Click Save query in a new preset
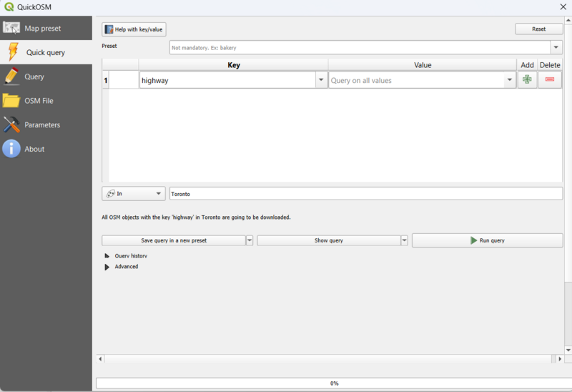The width and height of the screenshot is (572, 392). tap(173, 240)
